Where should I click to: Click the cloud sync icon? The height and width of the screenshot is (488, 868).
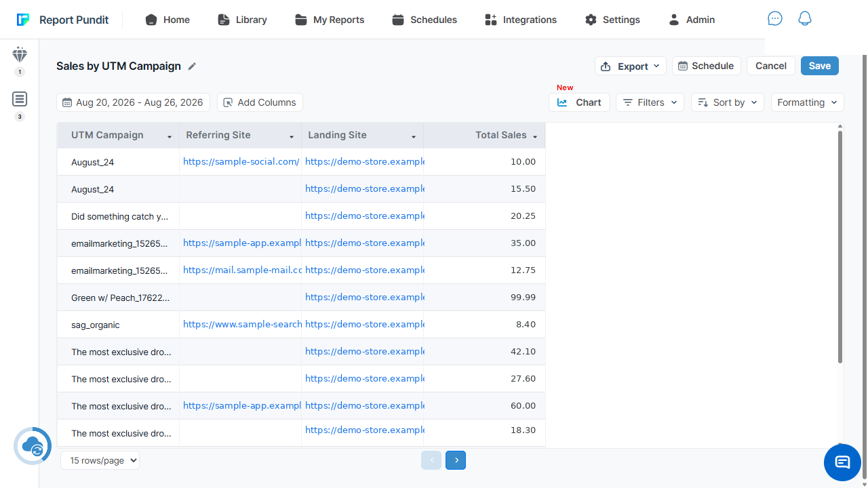(x=33, y=446)
